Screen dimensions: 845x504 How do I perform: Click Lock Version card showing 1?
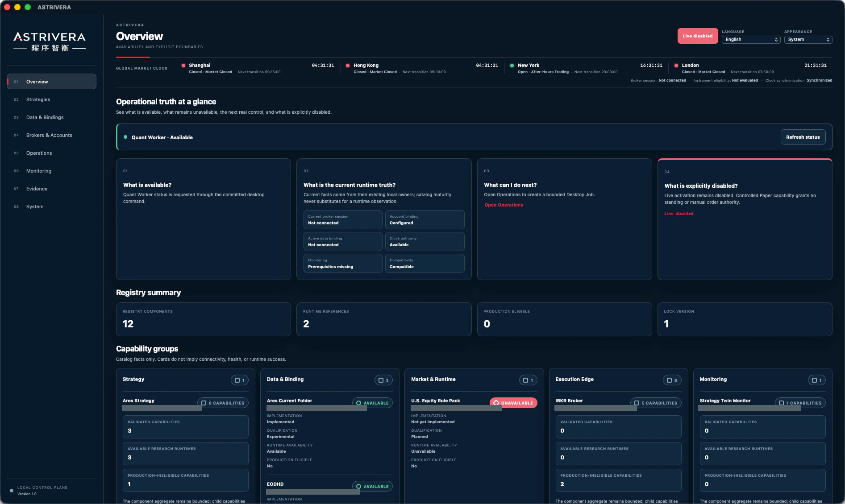pos(745,319)
